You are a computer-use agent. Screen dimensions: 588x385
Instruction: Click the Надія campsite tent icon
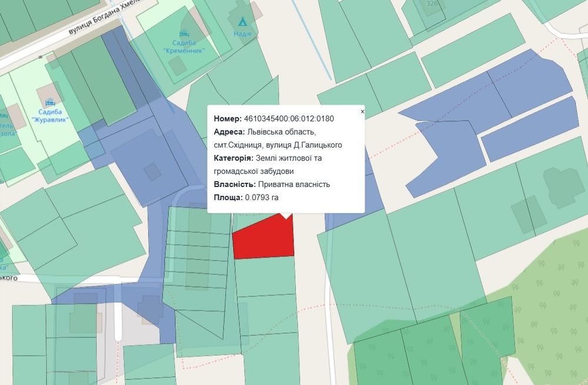coord(243,22)
